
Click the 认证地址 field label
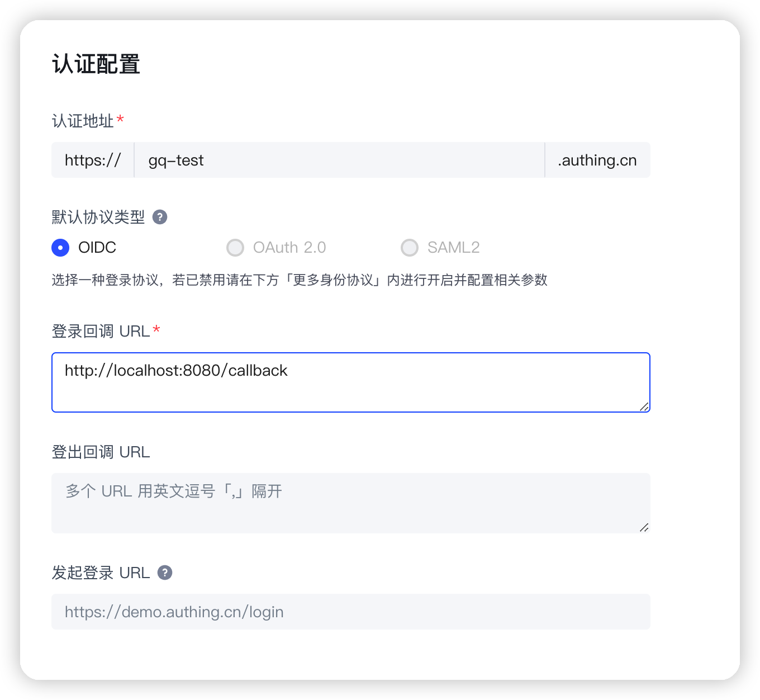coord(83,119)
